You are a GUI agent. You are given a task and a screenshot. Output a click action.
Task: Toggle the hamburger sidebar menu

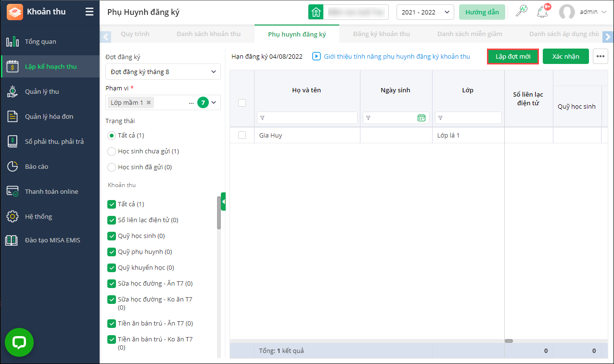[90, 12]
